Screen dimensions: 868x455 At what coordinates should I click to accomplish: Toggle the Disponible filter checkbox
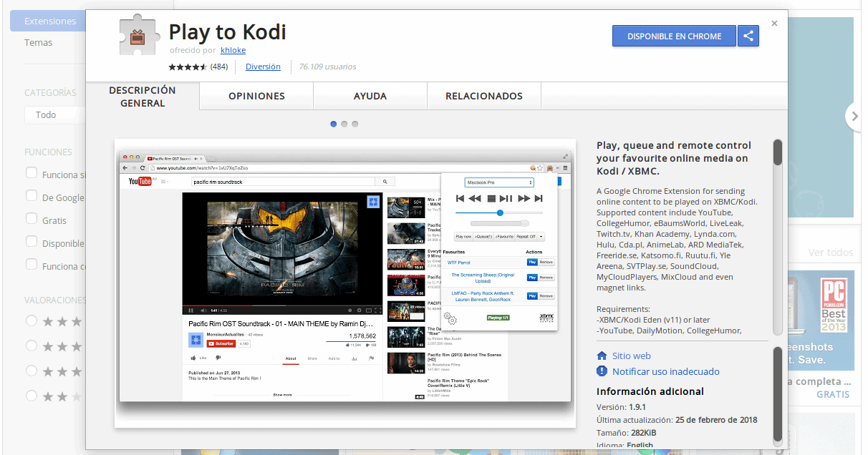(32, 242)
